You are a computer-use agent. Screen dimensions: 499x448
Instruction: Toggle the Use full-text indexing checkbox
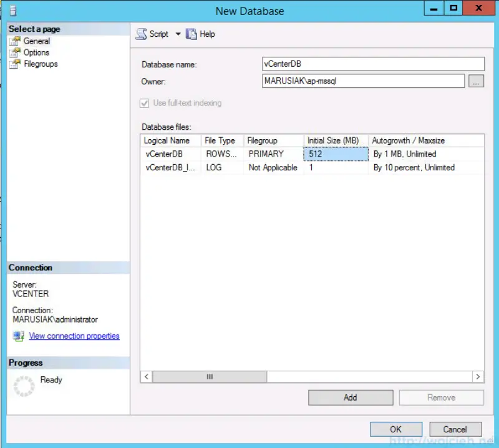coord(144,103)
